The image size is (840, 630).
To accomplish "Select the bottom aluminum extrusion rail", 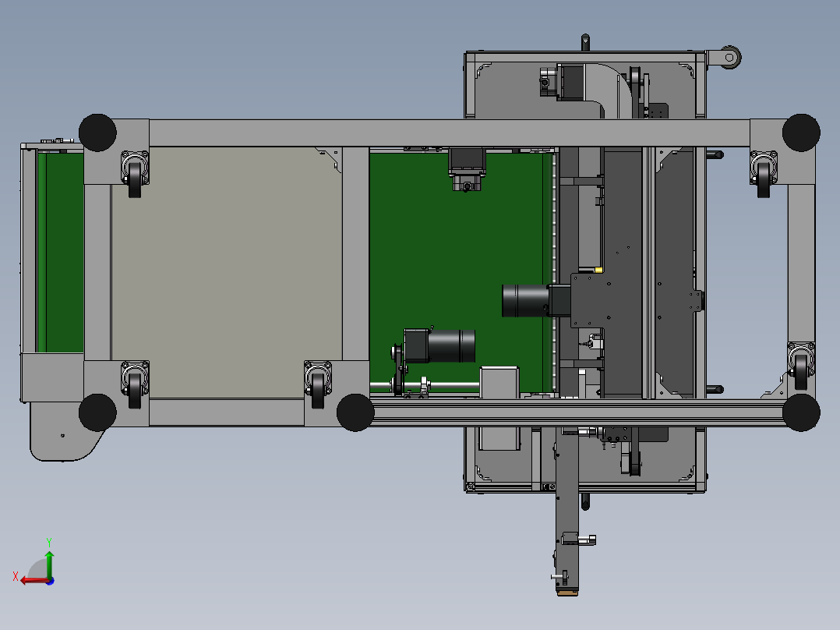I will (x=578, y=413).
